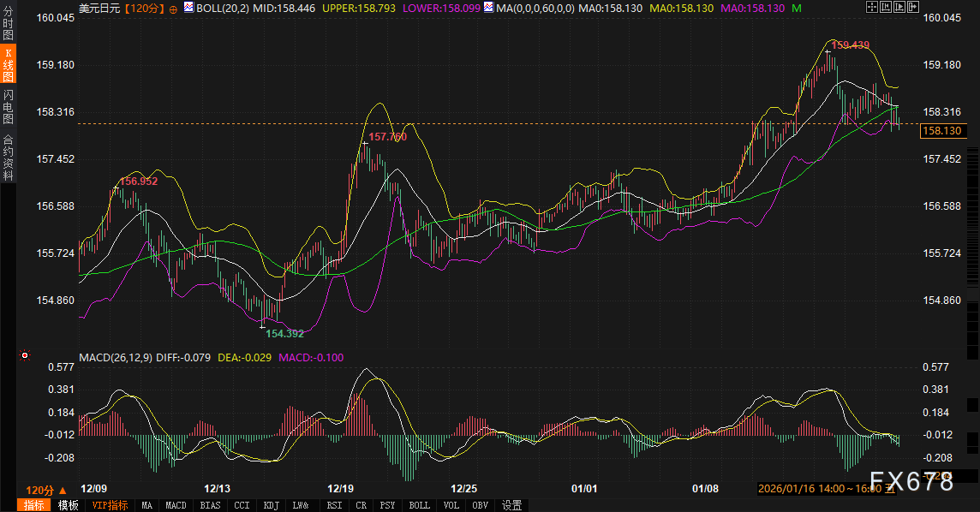Select the 模板 tab at bottom
The height and width of the screenshot is (512, 980).
pyautogui.click(x=68, y=505)
